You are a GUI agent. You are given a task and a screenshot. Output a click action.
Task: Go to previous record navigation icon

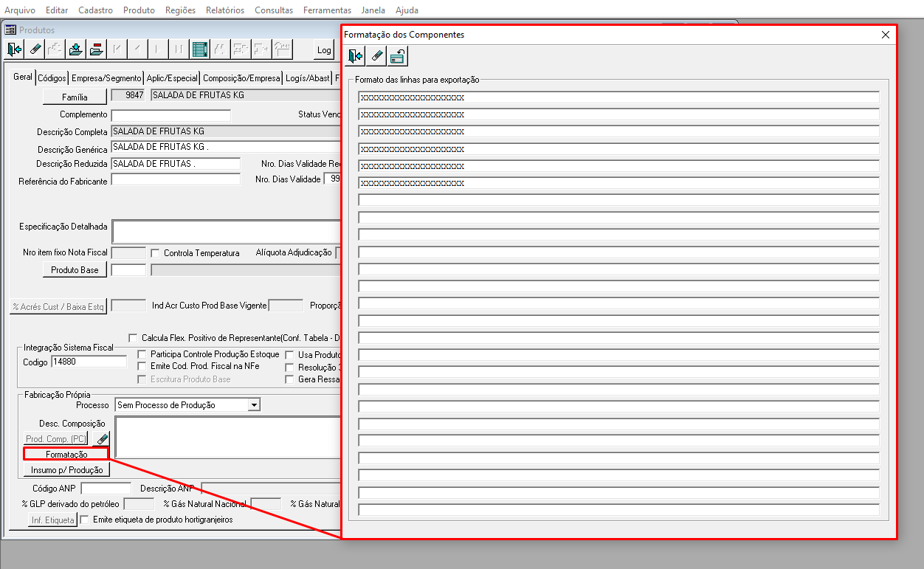137,49
